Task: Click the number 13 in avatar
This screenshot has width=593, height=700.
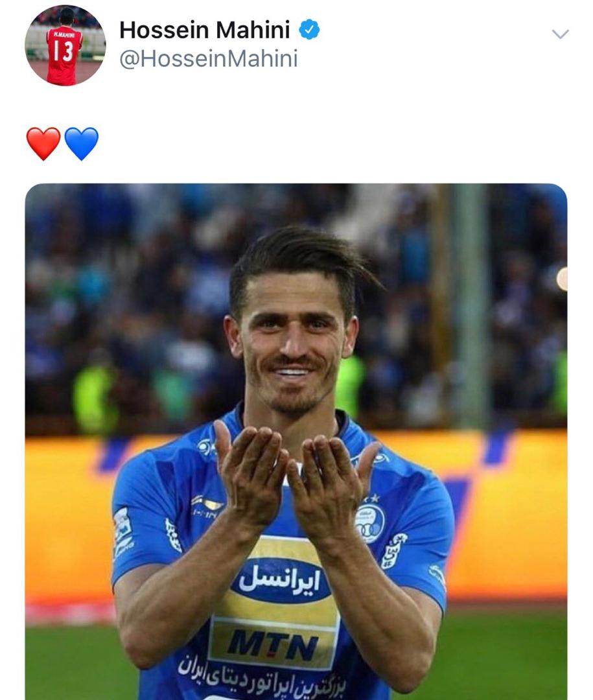Action: tap(63, 51)
